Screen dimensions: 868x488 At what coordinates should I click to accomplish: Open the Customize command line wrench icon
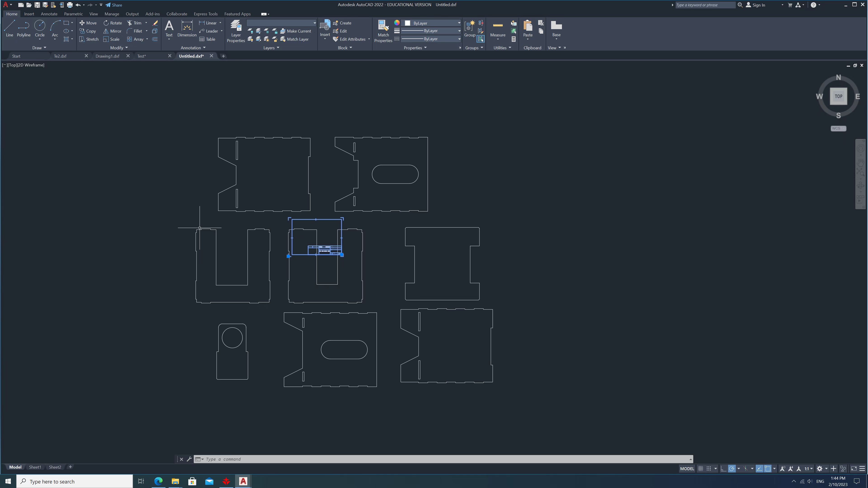189,459
